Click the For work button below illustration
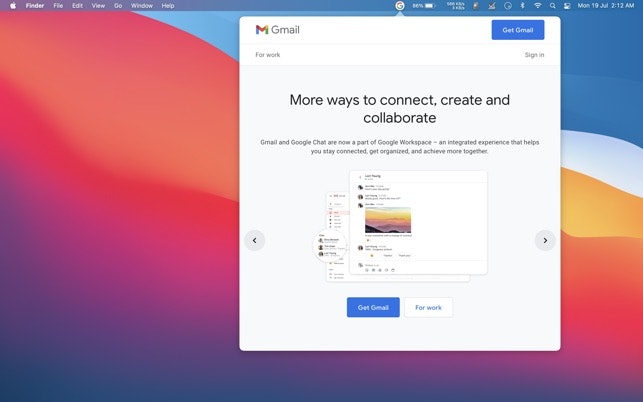643x402 pixels. (429, 307)
